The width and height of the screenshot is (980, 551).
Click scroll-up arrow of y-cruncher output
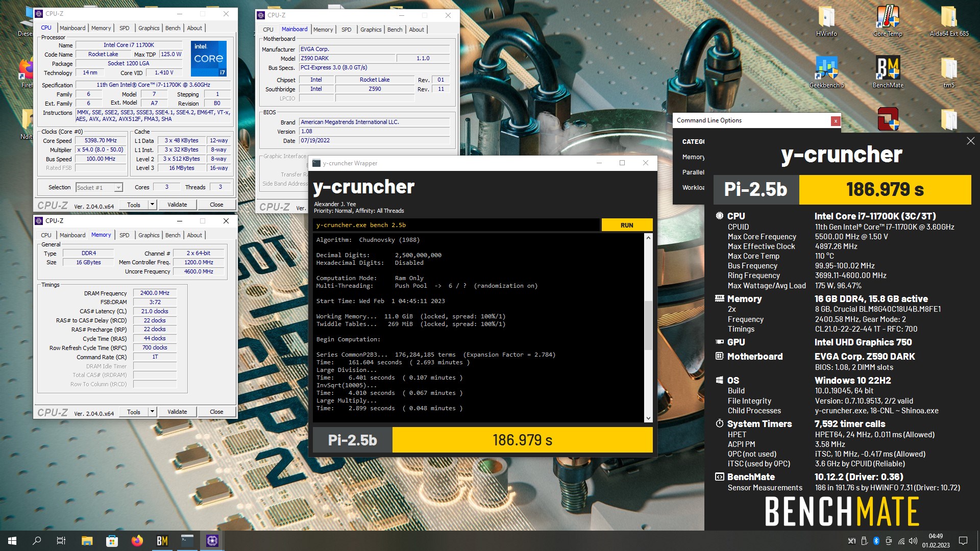(x=648, y=238)
